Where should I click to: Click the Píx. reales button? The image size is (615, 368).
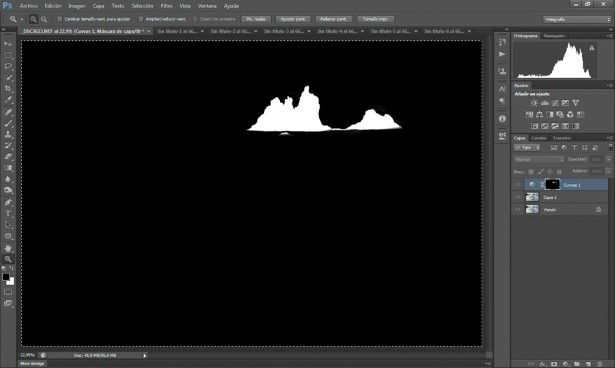[x=256, y=19]
